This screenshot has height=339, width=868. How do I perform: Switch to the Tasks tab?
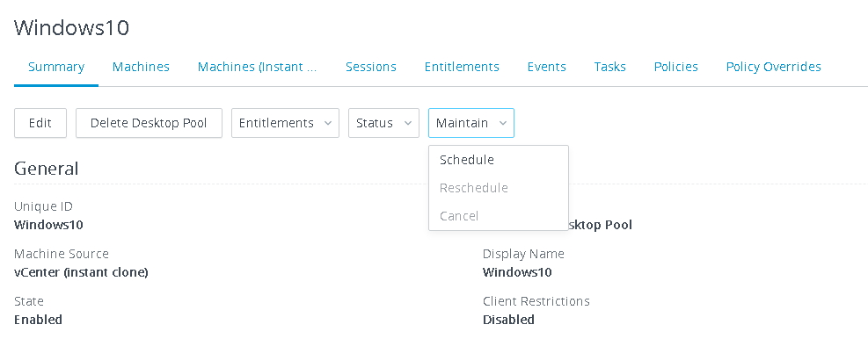click(x=610, y=67)
